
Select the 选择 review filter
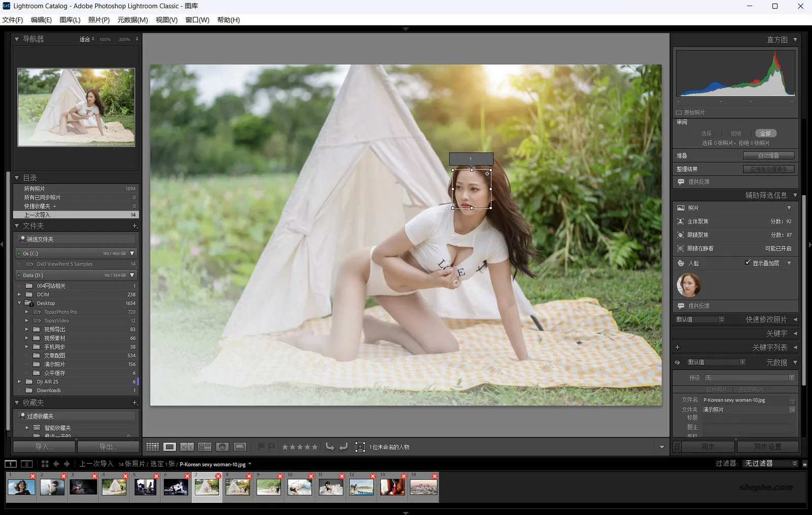(x=706, y=133)
